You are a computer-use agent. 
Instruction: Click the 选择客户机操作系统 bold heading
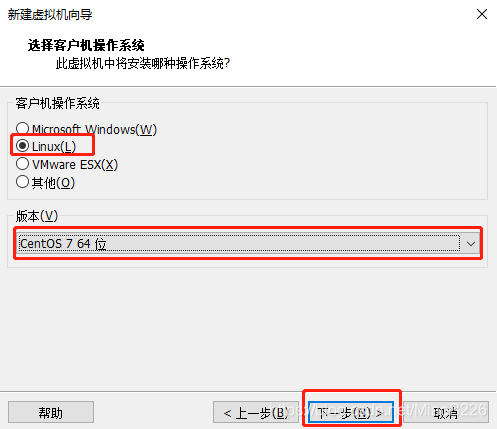pos(86,45)
